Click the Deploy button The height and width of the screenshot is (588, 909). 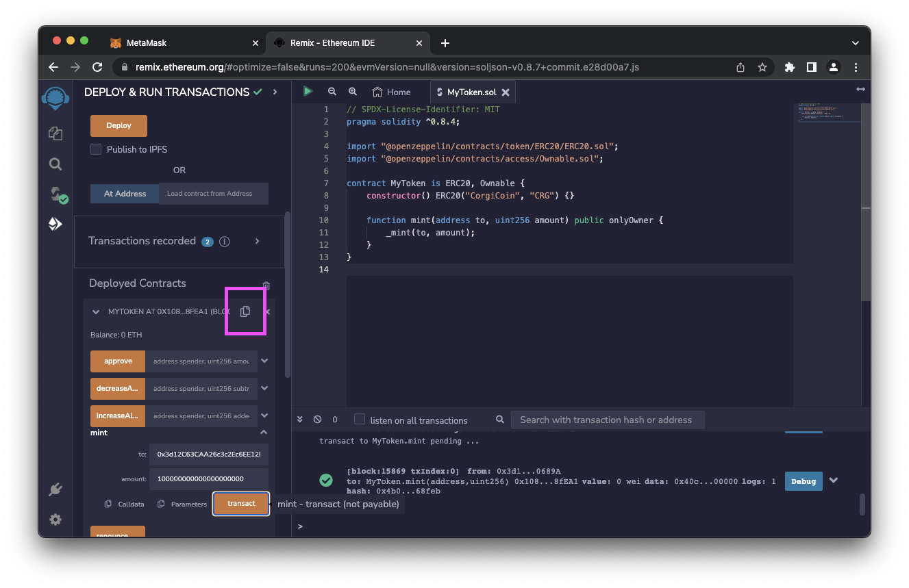click(x=119, y=126)
